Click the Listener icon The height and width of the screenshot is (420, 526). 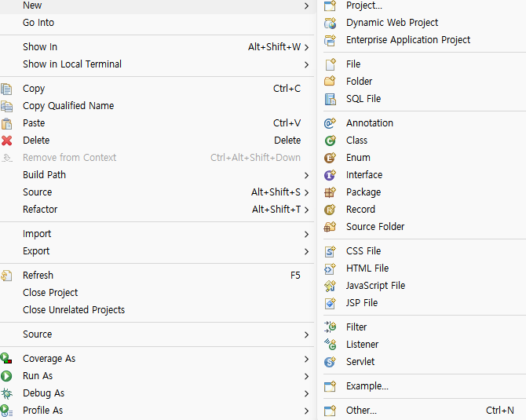(x=330, y=345)
